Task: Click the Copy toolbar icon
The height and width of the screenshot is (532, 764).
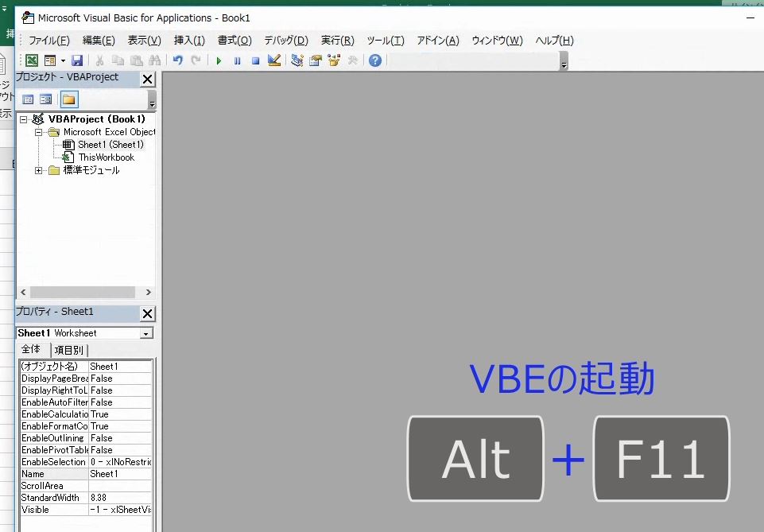Action: (118, 60)
